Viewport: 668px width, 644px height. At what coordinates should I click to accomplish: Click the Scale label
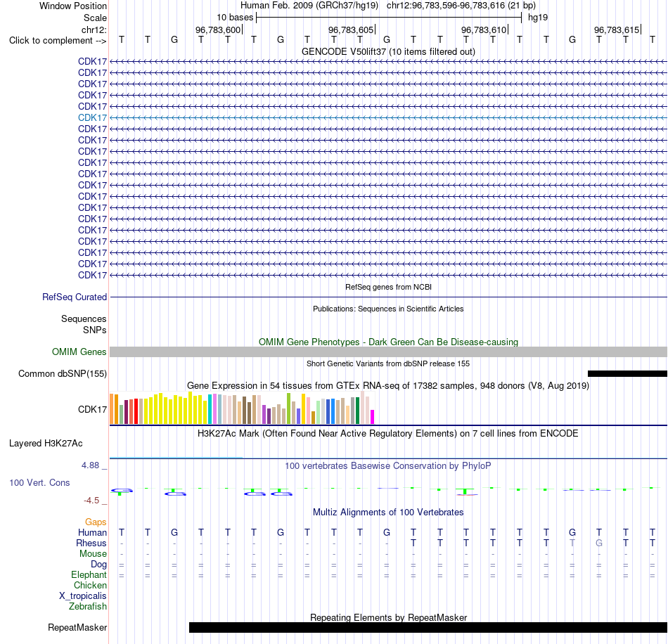click(x=95, y=18)
